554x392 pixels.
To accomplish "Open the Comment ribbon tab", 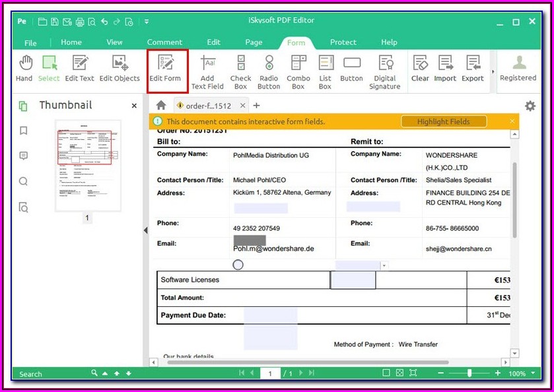I will (x=164, y=42).
